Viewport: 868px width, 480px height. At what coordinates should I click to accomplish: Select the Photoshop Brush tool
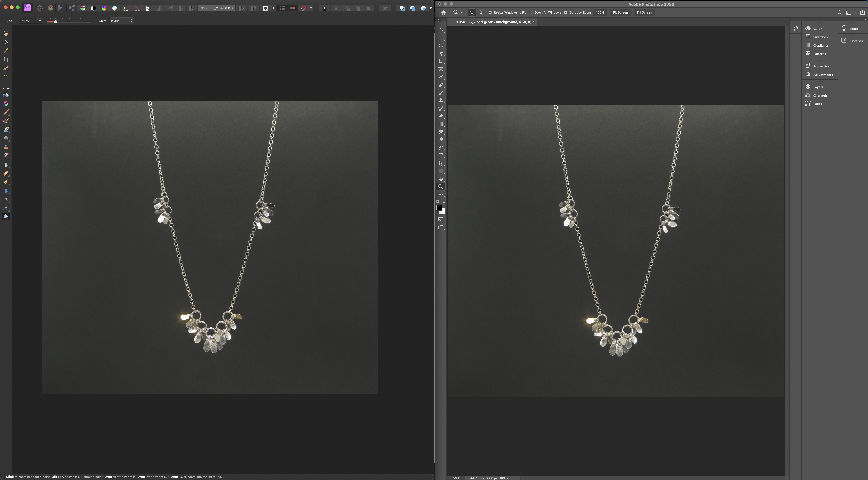pyautogui.click(x=441, y=93)
